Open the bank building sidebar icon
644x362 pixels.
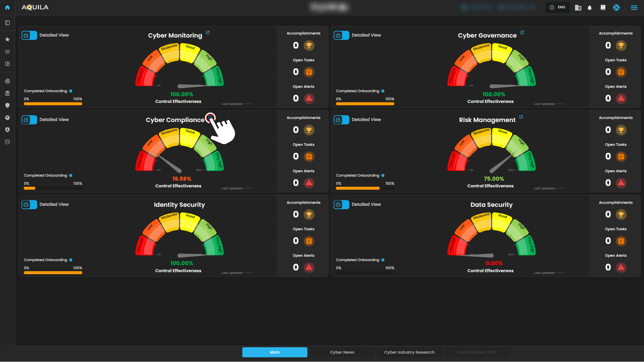click(x=7, y=93)
